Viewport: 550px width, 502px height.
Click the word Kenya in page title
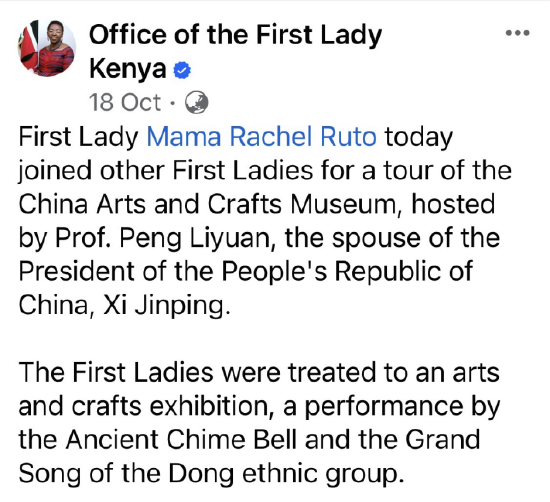(128, 69)
